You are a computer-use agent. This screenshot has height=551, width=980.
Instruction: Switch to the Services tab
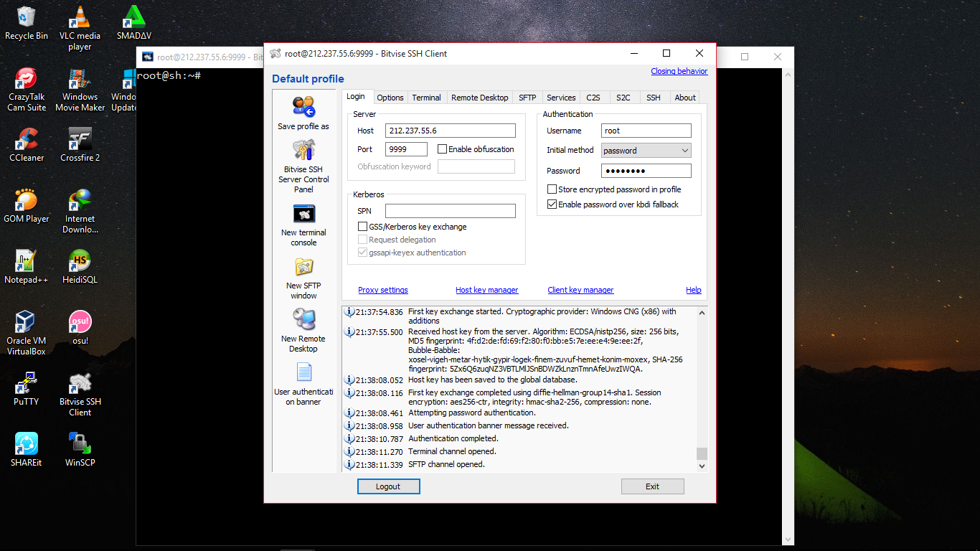(560, 97)
